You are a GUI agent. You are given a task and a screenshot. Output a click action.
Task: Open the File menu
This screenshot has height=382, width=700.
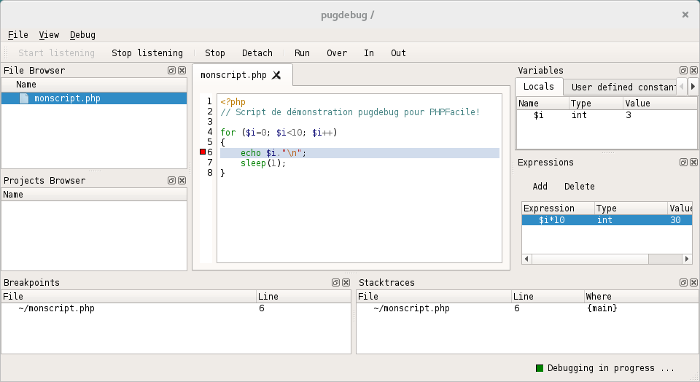click(18, 35)
